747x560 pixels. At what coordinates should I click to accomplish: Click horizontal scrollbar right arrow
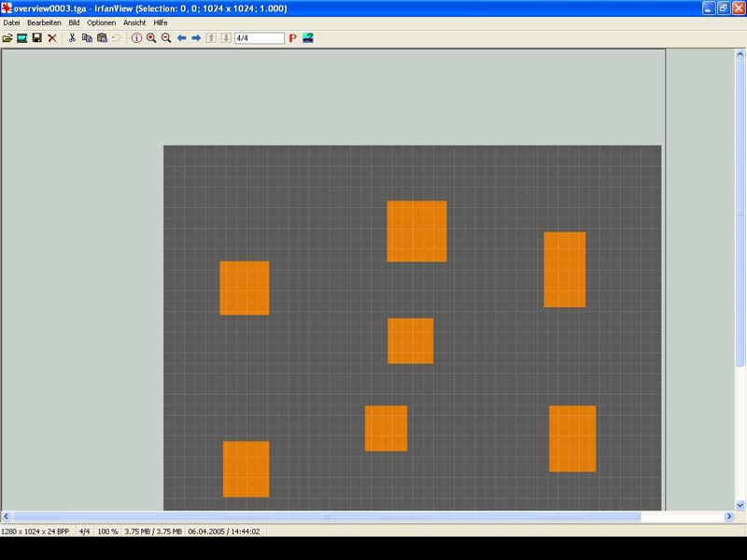[729, 516]
